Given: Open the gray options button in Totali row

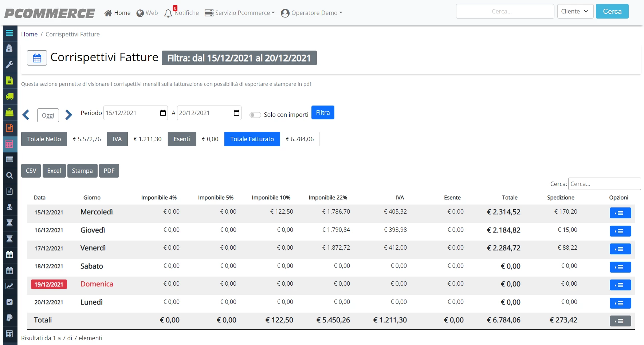Looking at the screenshot, I should click(620, 321).
